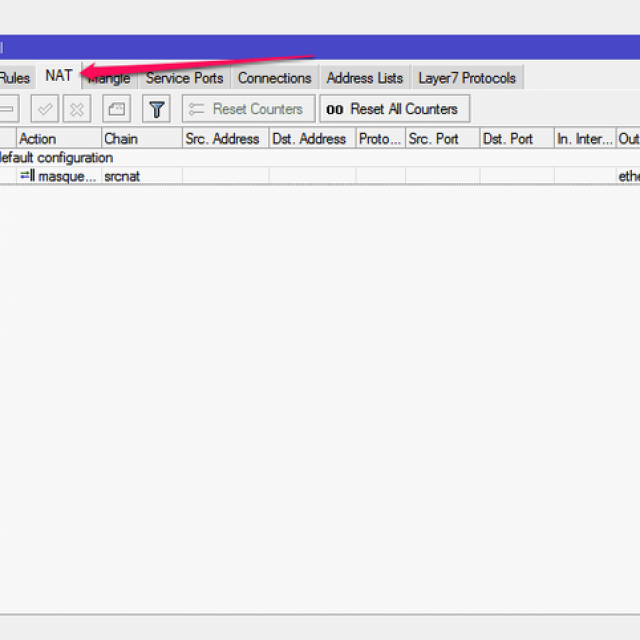Screen dimensions: 640x640
Task: Open the filter funnel icon
Action: (x=156, y=109)
